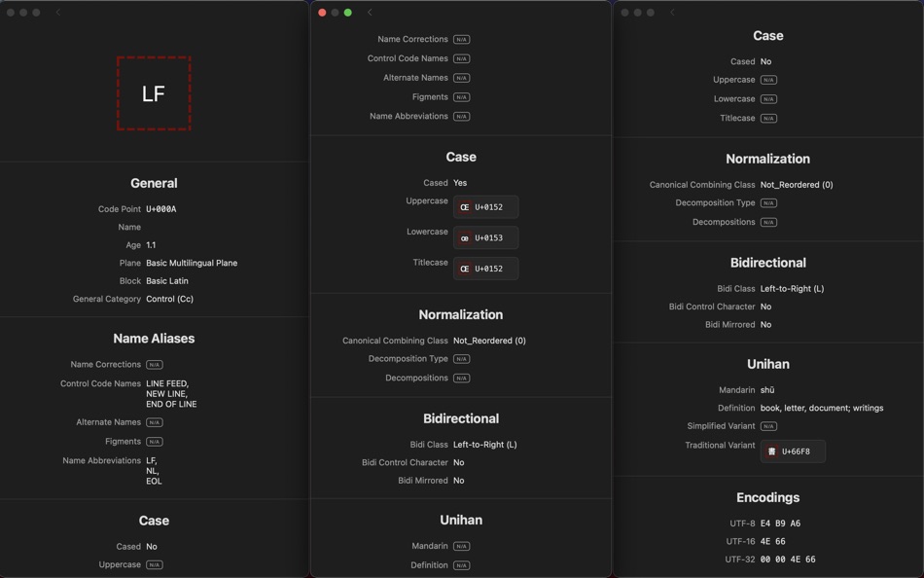Select the Basic Multilingual Plane value
This screenshot has width=924, height=578.
click(192, 263)
